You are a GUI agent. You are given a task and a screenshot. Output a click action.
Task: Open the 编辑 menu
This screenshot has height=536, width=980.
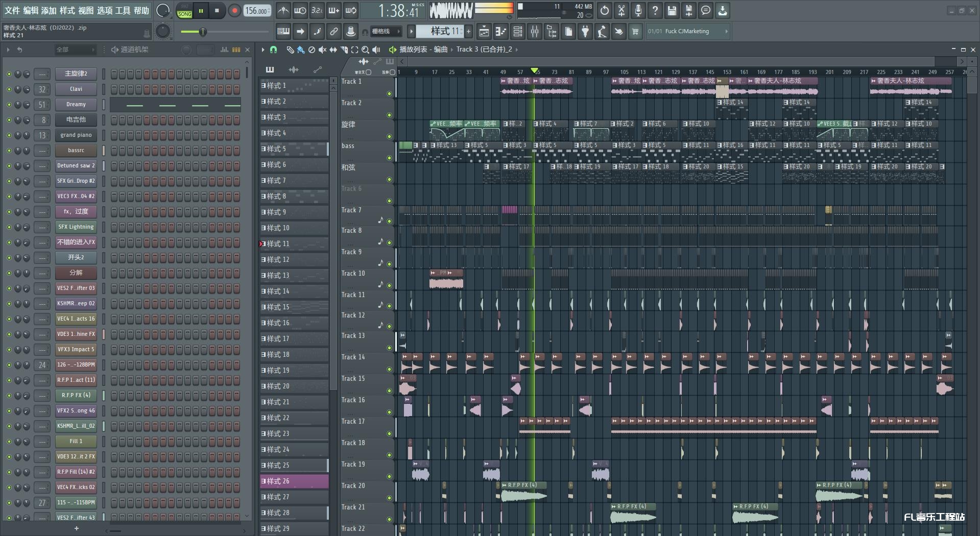click(31, 11)
